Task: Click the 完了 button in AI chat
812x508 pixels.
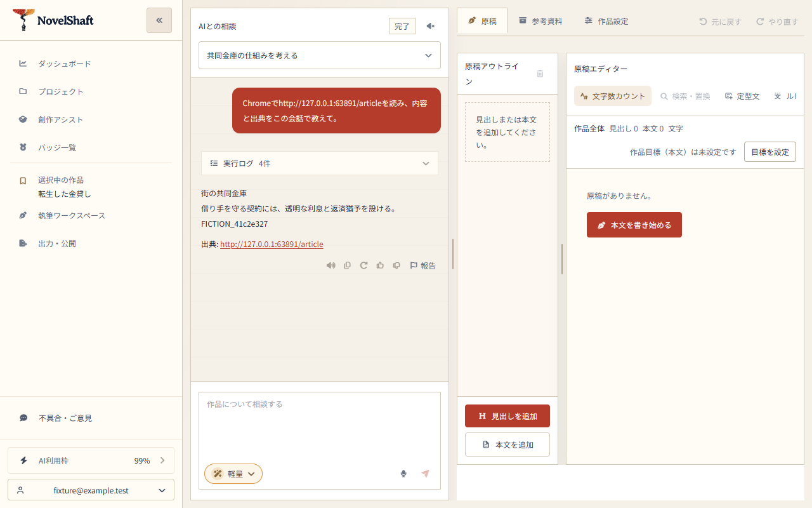Action: (402, 26)
